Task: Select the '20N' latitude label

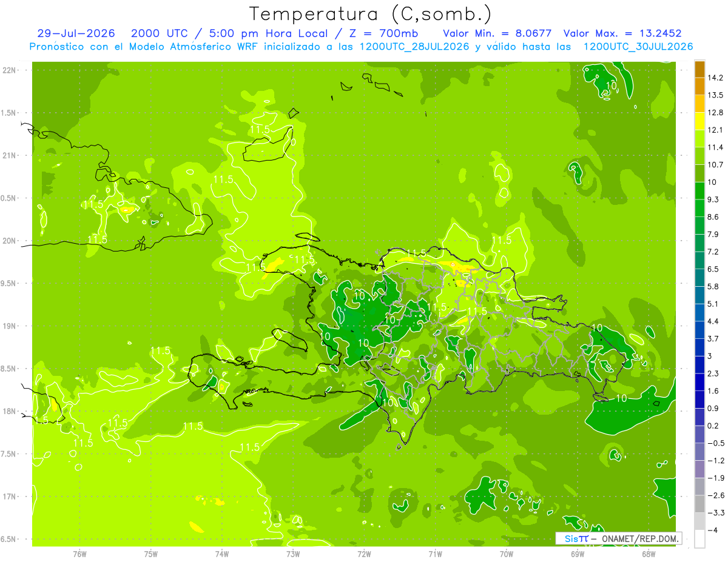Action: (10, 241)
